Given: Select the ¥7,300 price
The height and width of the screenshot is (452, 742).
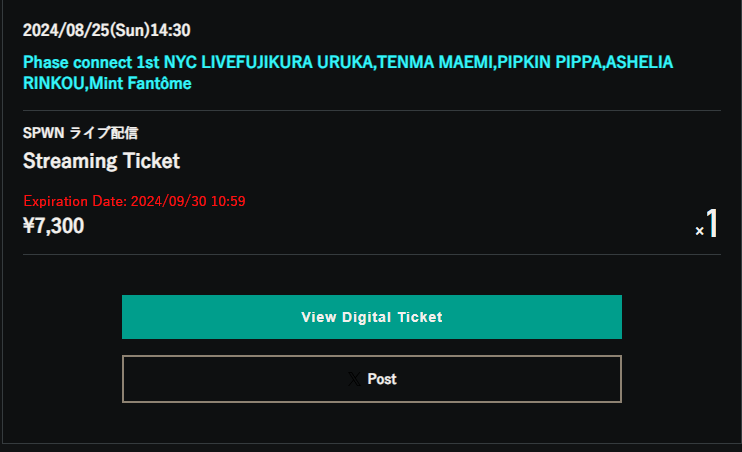Looking at the screenshot, I should click(53, 226).
